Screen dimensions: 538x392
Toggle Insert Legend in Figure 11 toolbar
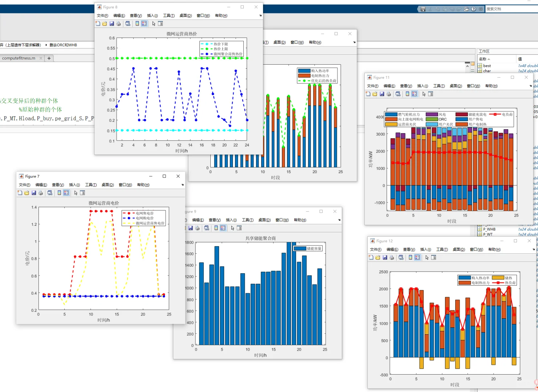point(414,94)
